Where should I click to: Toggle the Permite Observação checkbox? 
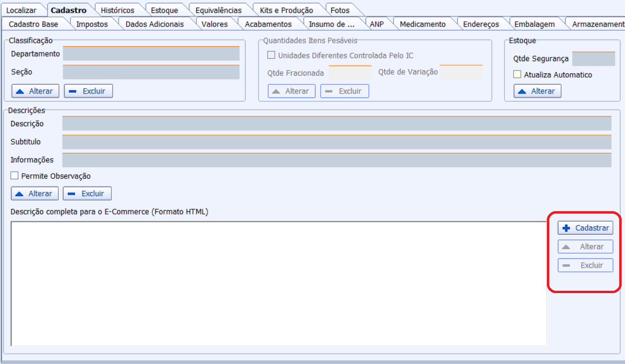pyautogui.click(x=14, y=176)
